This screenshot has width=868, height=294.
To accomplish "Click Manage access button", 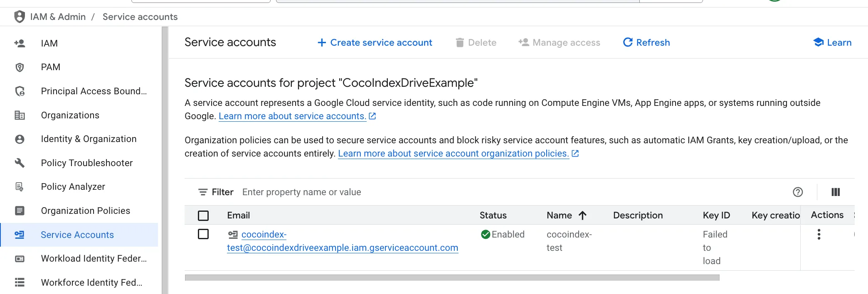I will [x=559, y=42].
